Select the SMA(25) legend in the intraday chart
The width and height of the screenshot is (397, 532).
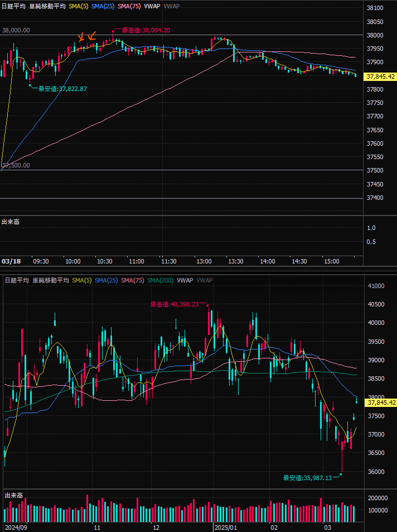(x=103, y=6)
